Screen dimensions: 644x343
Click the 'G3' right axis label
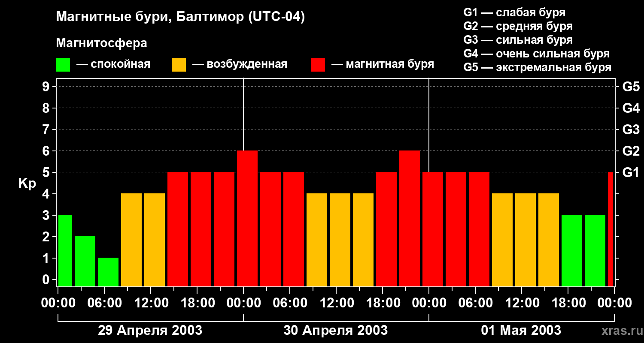pyautogui.click(x=631, y=129)
